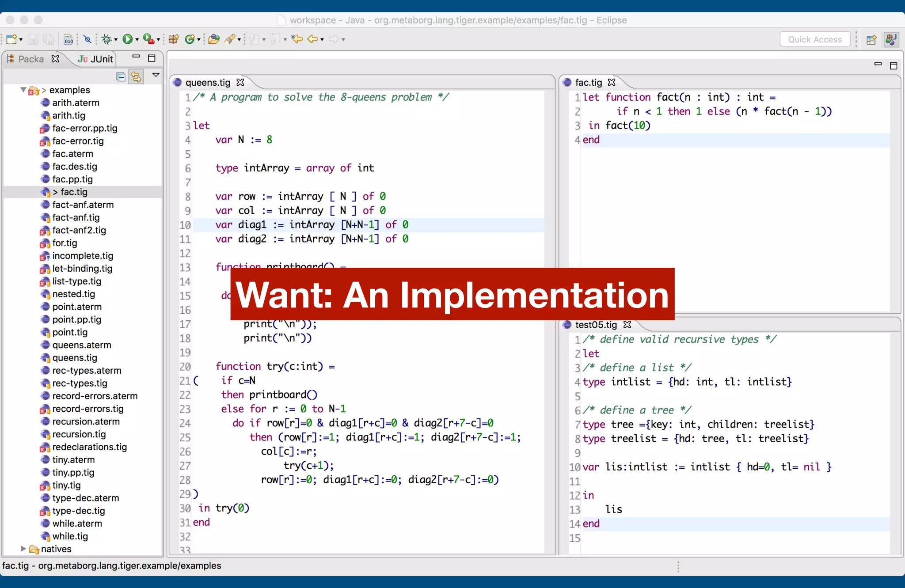Minimize the Package Explorer view
The width and height of the screenshot is (905, 588).
coord(136,57)
